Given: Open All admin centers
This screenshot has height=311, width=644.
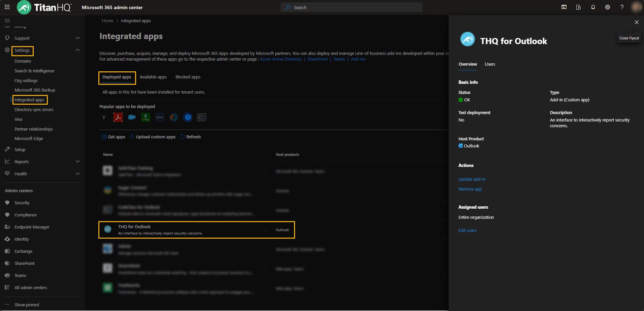Looking at the screenshot, I should [31, 288].
